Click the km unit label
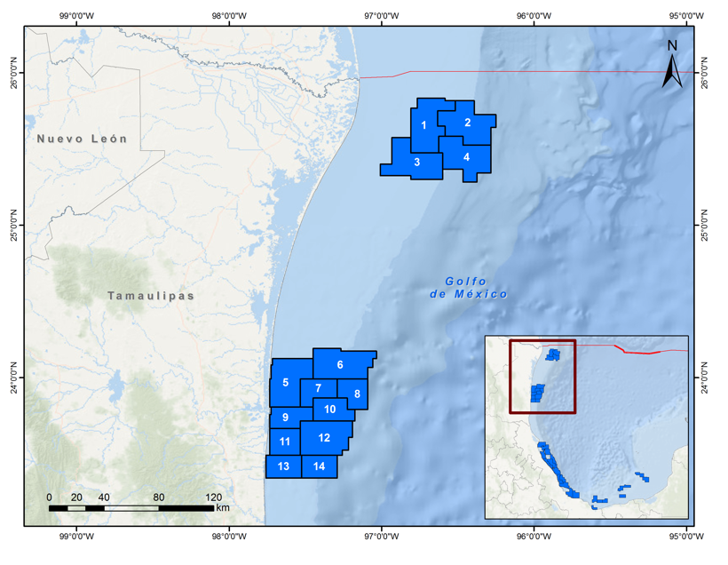Viewport: 728px width, 565px height. pos(223,507)
